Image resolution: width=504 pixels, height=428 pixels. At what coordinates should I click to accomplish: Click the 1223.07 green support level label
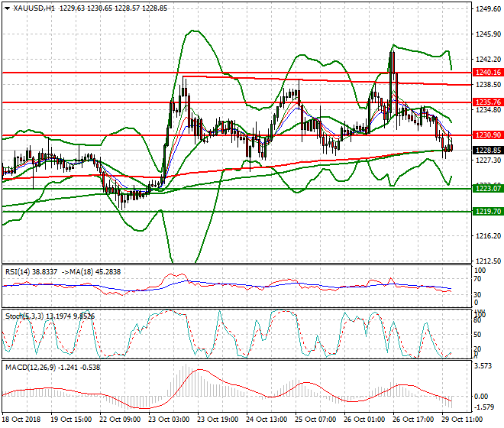click(488, 188)
